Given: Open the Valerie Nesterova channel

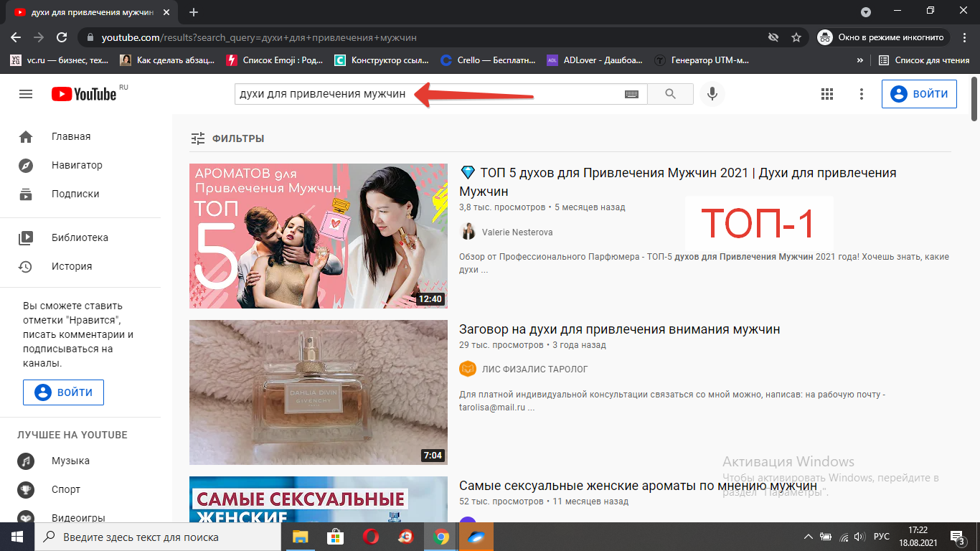Looking at the screenshot, I should [x=517, y=232].
